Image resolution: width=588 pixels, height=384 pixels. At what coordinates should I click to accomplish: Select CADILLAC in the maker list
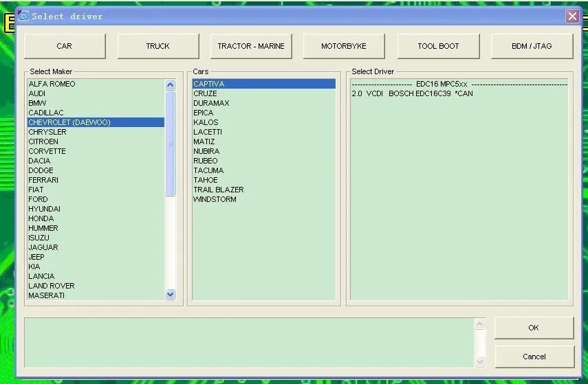tap(96, 113)
